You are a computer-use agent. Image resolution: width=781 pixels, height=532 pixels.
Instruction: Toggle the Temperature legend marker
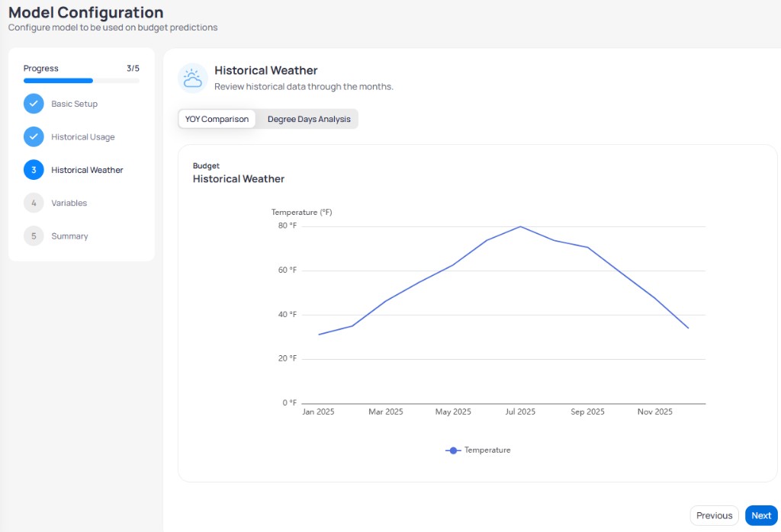click(x=453, y=450)
